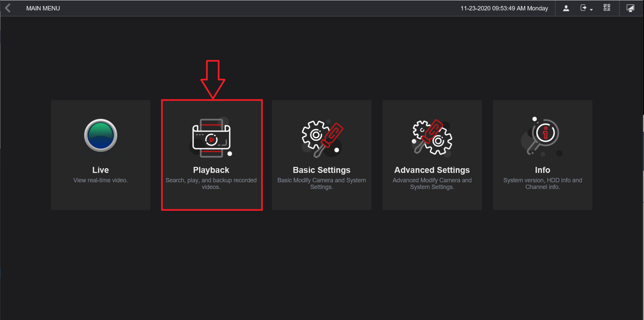Screen dimensions: 644x320
Task: Click the date and time display
Action: (x=504, y=8)
